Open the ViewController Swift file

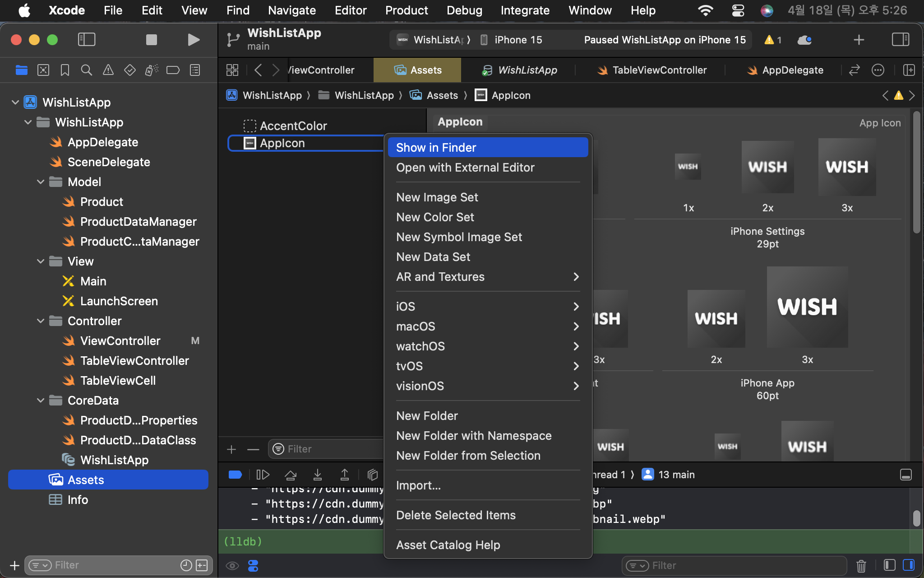120,341
